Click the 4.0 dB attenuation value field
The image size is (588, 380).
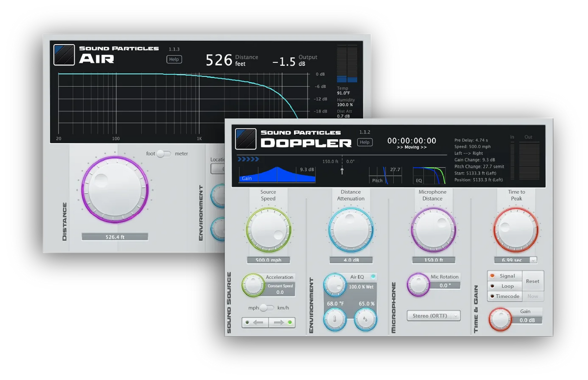[x=351, y=260]
